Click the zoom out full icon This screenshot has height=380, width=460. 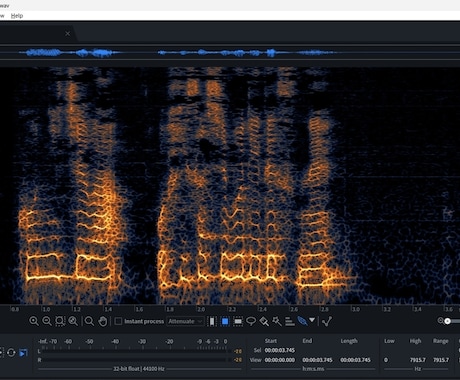pyautogui.click(x=73, y=321)
